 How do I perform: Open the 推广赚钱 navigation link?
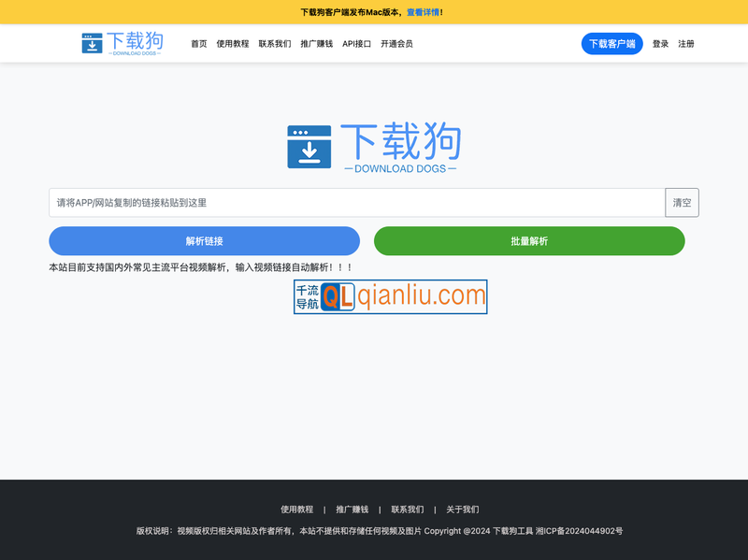click(316, 43)
